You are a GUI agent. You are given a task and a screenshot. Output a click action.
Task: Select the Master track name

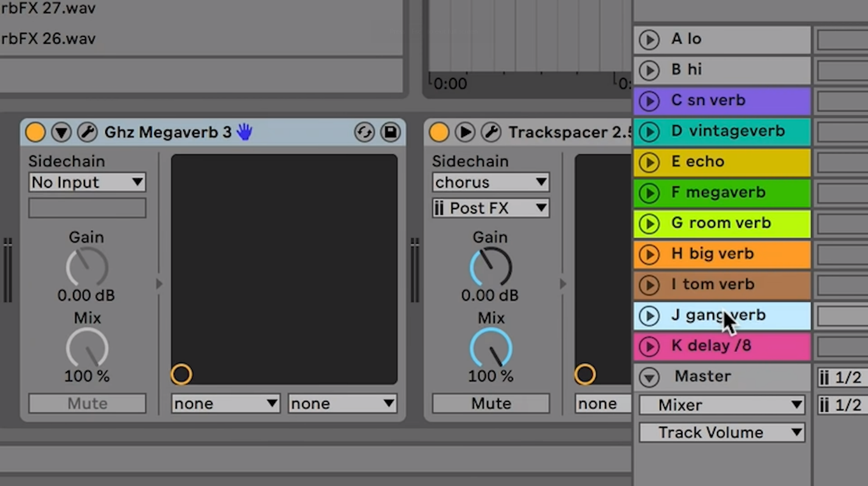tap(702, 376)
